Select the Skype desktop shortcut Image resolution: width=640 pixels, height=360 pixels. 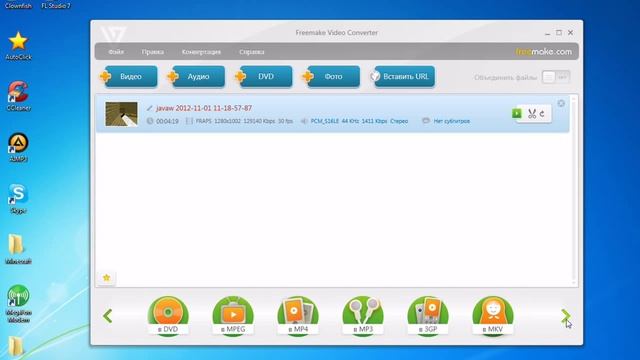(18, 199)
